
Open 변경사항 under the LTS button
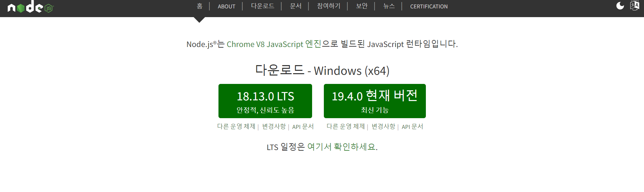(274, 127)
